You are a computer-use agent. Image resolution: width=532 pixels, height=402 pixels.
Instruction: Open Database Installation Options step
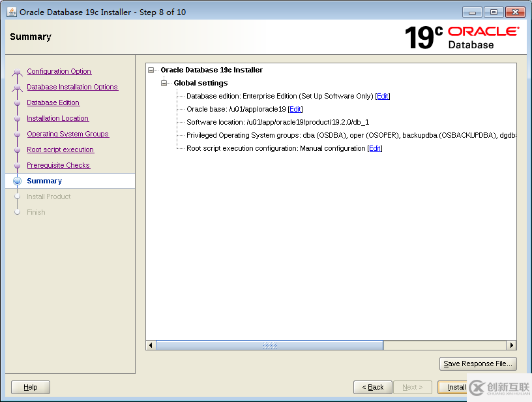[x=72, y=87]
